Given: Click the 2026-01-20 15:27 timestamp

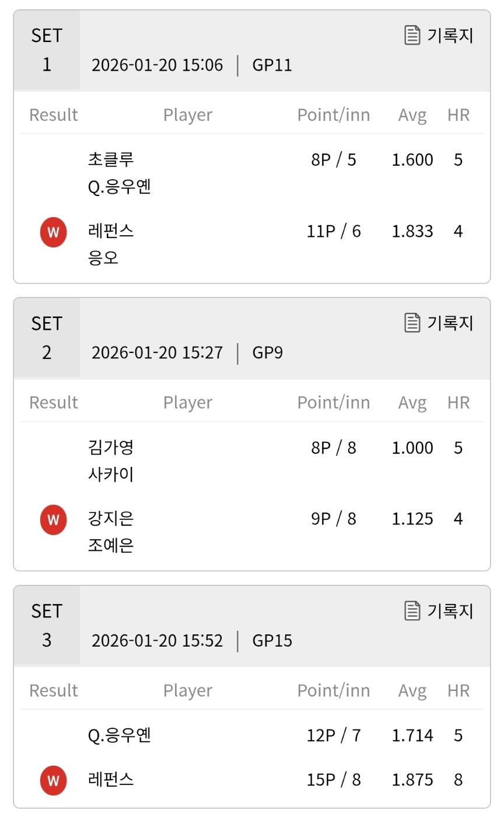Looking at the screenshot, I should click(x=157, y=352).
